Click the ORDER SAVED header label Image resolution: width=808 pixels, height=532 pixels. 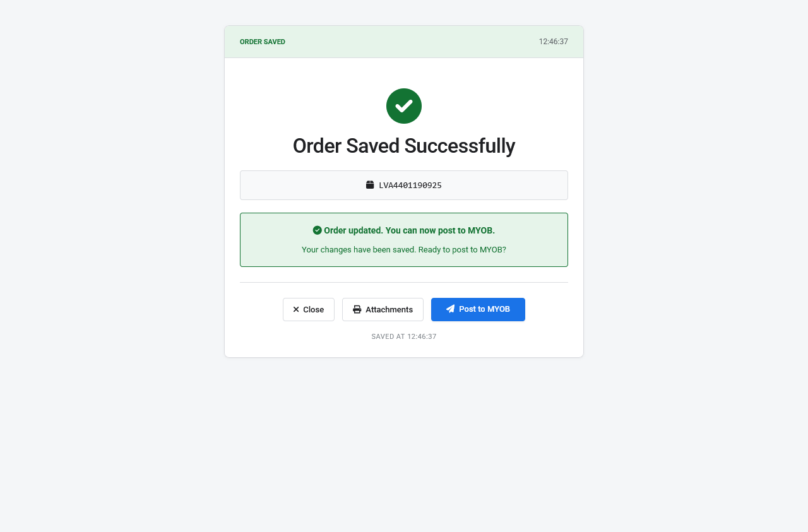[263, 42]
